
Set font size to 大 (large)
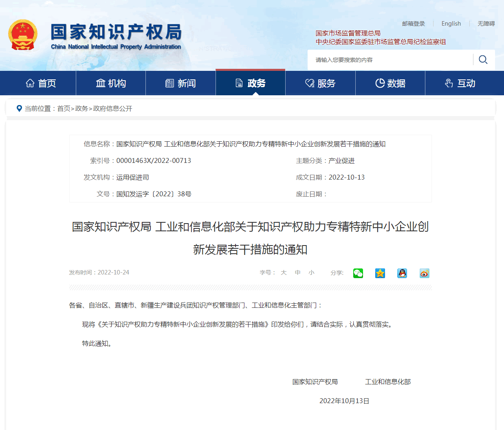[284, 273]
